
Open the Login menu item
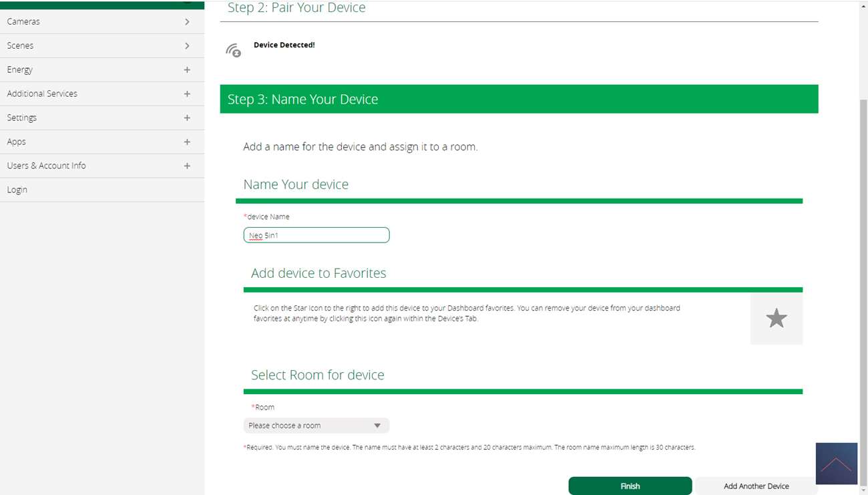pos(17,190)
